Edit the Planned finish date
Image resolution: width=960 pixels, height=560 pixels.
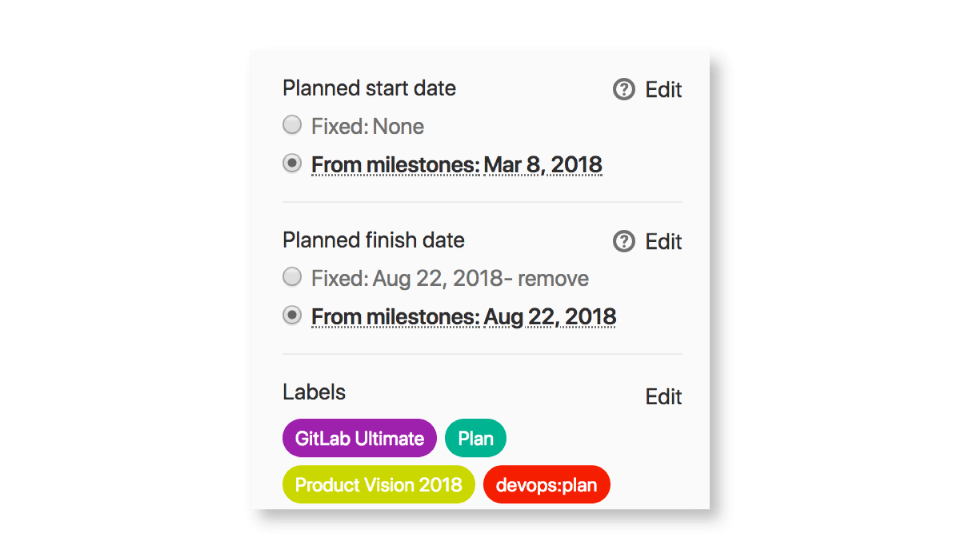coord(663,242)
